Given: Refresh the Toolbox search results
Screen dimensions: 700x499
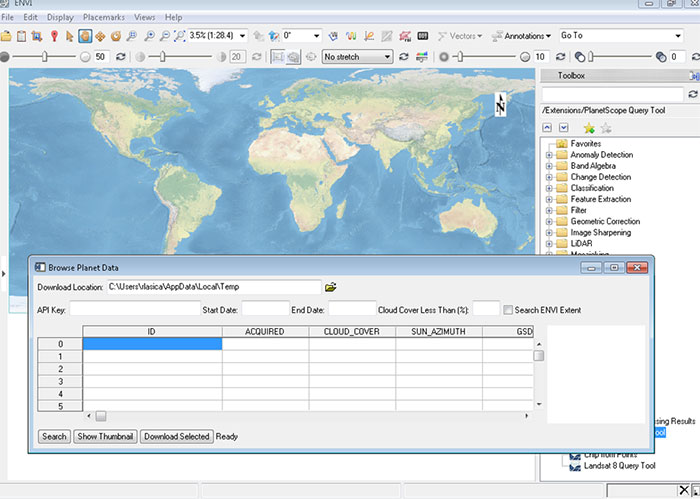Looking at the screenshot, I should click(692, 94).
